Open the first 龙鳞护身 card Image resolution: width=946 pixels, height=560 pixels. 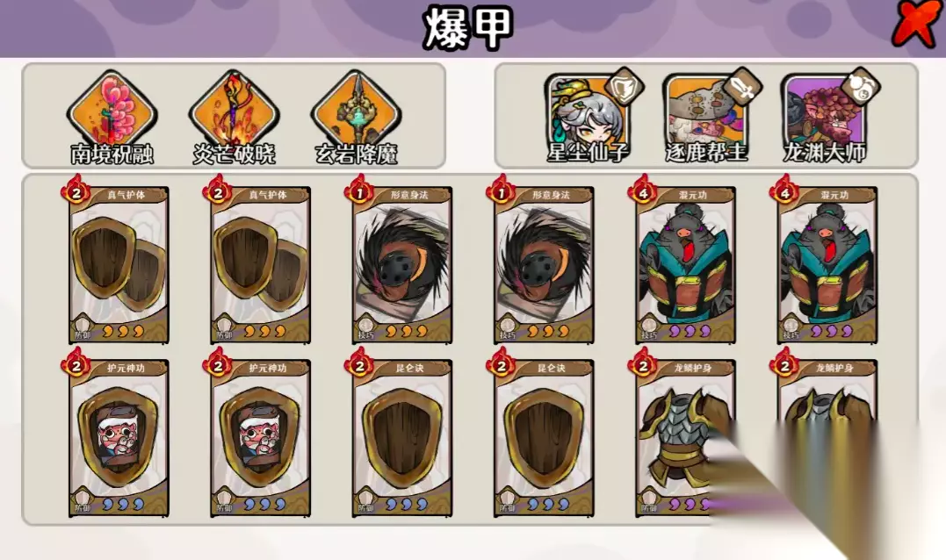click(685, 438)
